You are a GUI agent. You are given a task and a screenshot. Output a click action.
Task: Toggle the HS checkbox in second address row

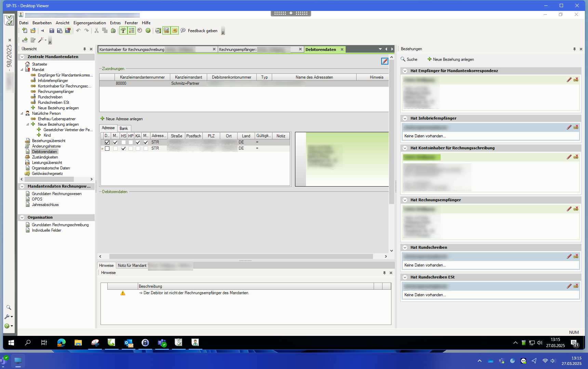[123, 149]
